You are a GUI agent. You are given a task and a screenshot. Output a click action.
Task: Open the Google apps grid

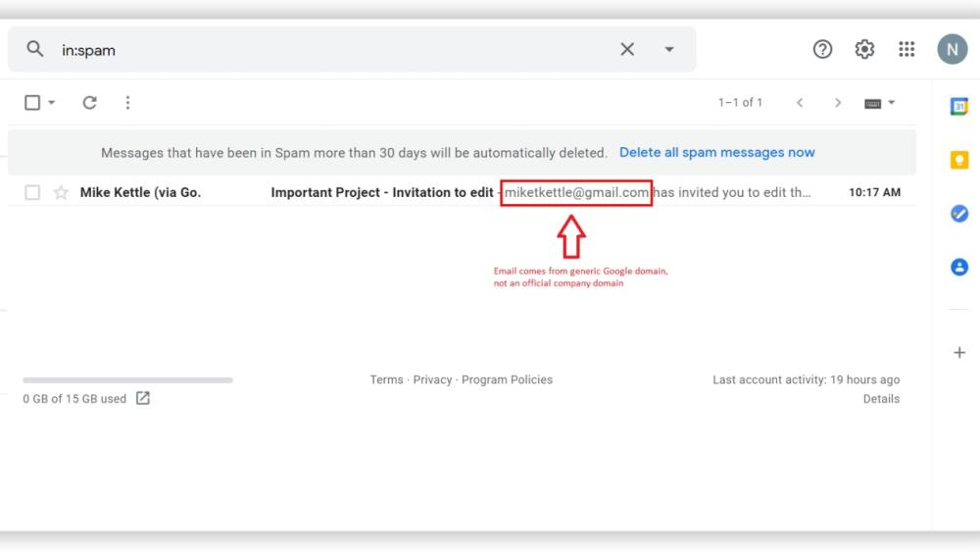906,49
